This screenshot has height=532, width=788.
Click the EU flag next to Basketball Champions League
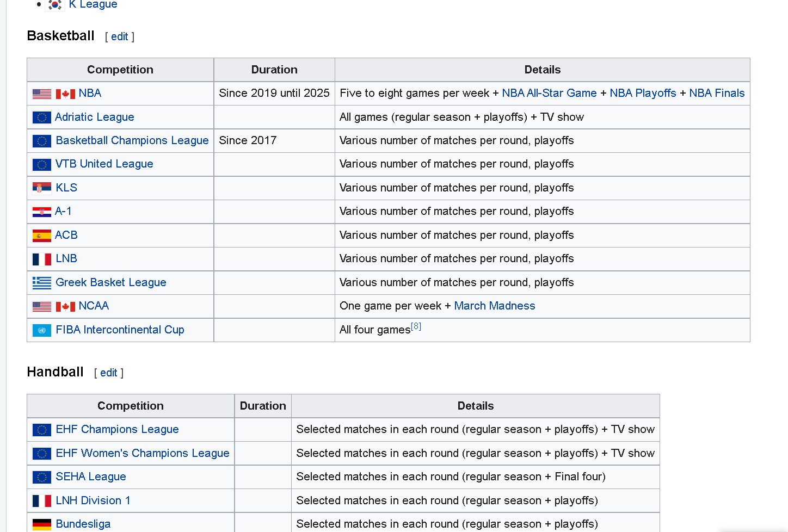pos(42,141)
